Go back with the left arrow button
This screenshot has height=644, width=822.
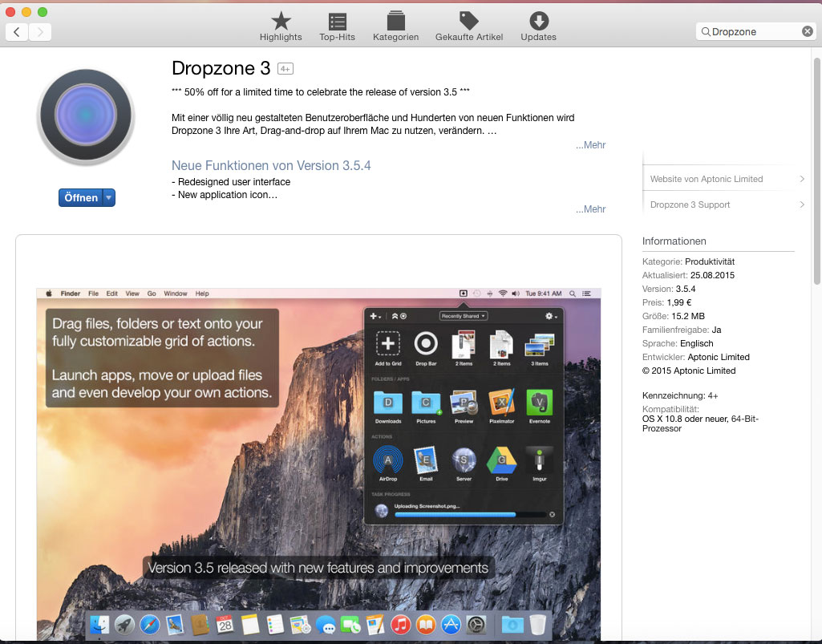[17, 32]
